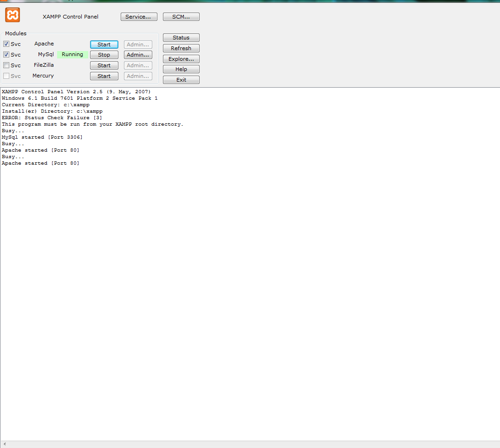Click the orange XAMPP logo icon
The image size is (500, 448).
[13, 15]
